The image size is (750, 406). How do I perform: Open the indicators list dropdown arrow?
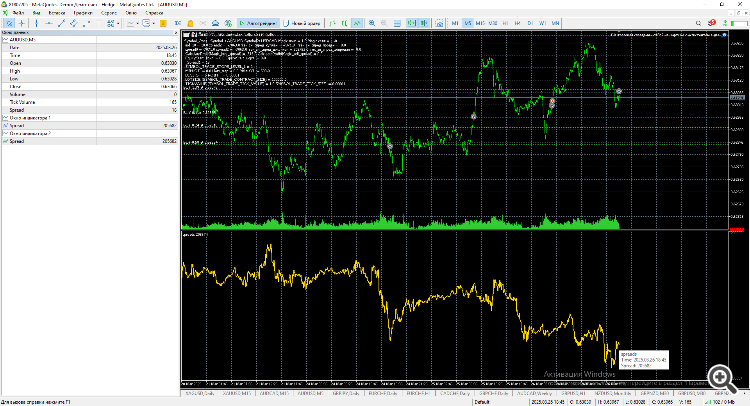[x=154, y=23]
